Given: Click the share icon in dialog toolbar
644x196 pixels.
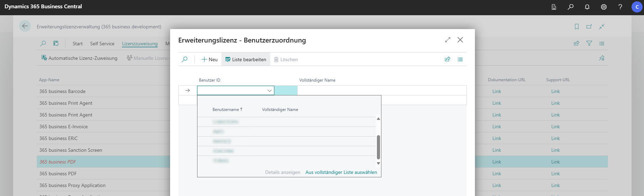Looking at the screenshot, I should coord(447,59).
